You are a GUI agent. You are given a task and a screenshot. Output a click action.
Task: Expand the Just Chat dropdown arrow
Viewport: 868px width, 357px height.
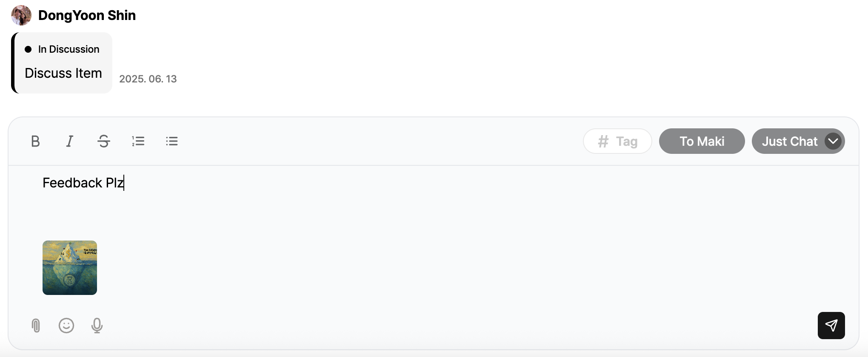pyautogui.click(x=833, y=141)
